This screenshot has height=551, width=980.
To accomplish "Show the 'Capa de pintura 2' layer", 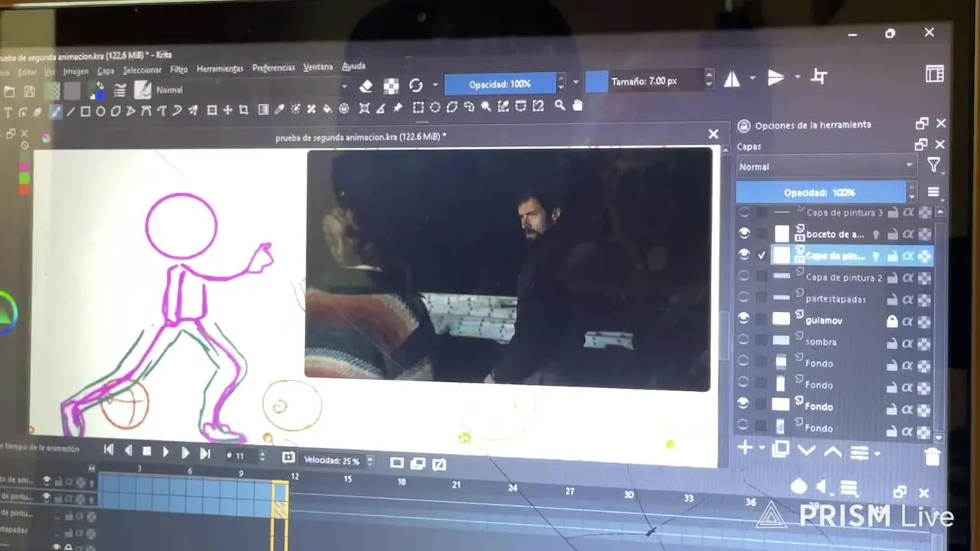I will [743, 275].
